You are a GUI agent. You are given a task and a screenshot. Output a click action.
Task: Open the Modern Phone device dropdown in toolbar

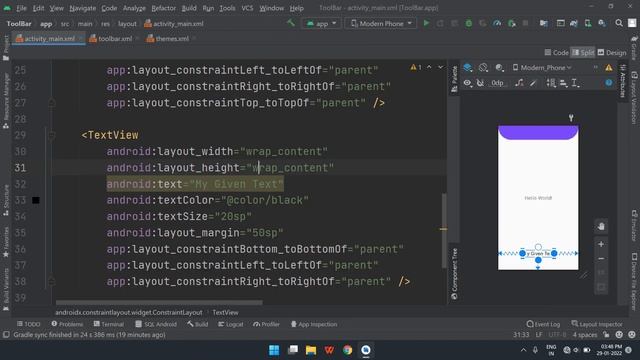pyautogui.click(x=381, y=23)
